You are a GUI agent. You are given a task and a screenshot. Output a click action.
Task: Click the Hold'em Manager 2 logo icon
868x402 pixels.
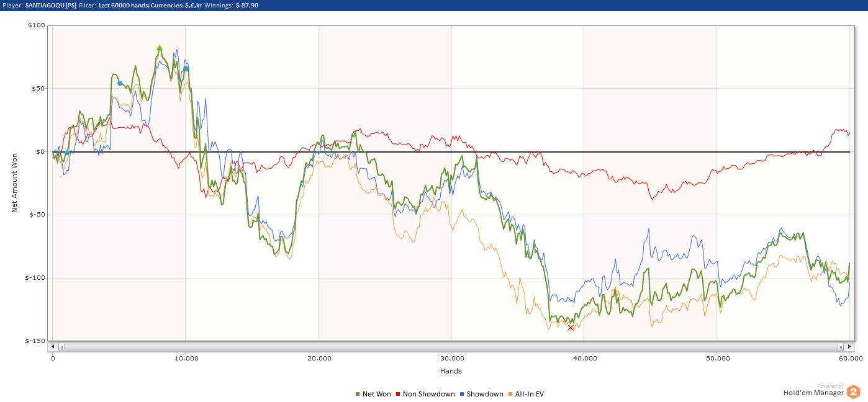pos(854,392)
